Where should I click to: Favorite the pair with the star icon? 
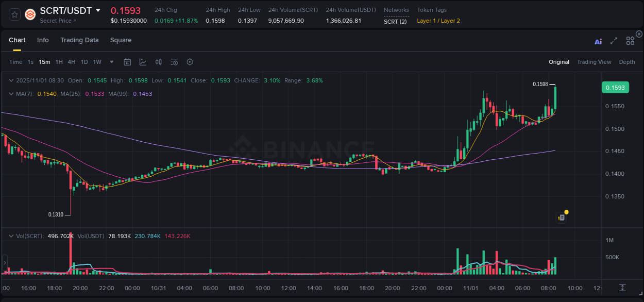[x=14, y=14]
